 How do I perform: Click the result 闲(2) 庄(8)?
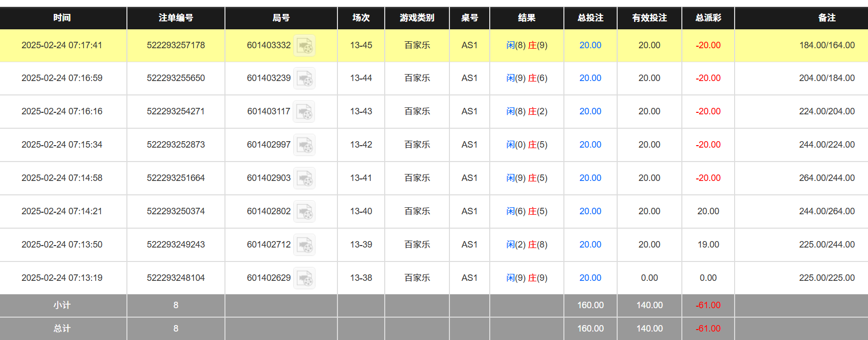527,245
